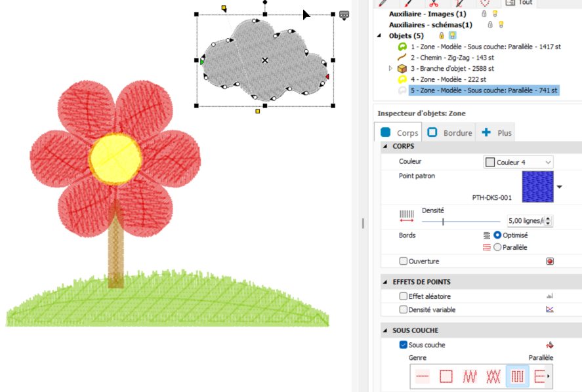Select the zigzag underlay type icon
This screenshot has width=582, height=392.
click(470, 376)
